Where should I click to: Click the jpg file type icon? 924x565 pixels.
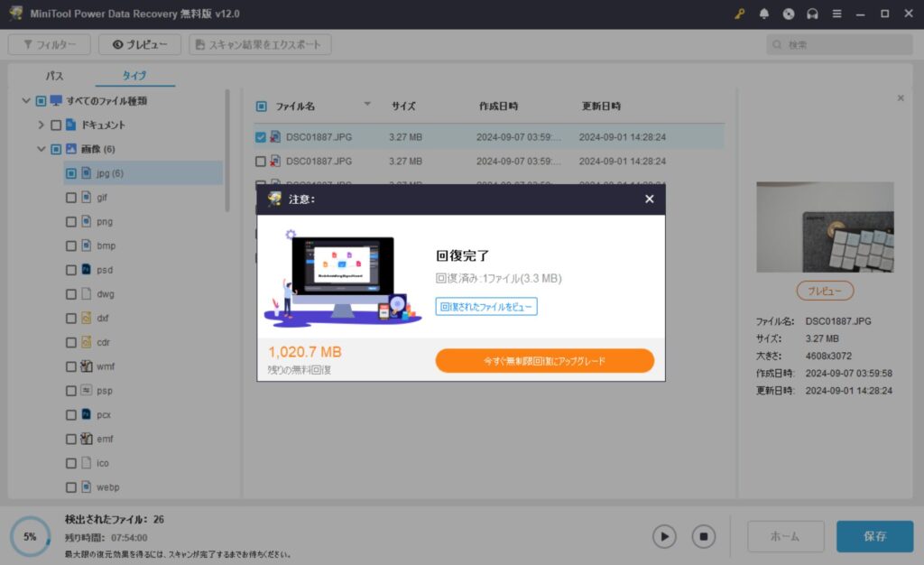pos(86,172)
